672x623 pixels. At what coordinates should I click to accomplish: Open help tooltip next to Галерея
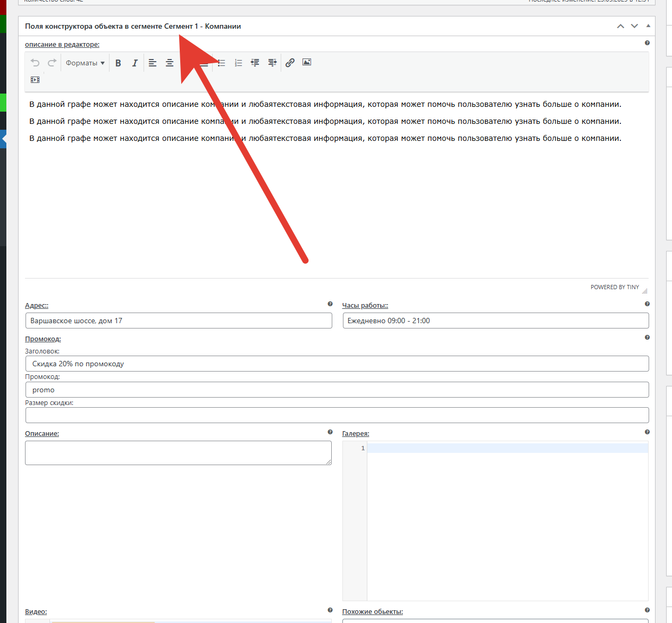tap(647, 432)
